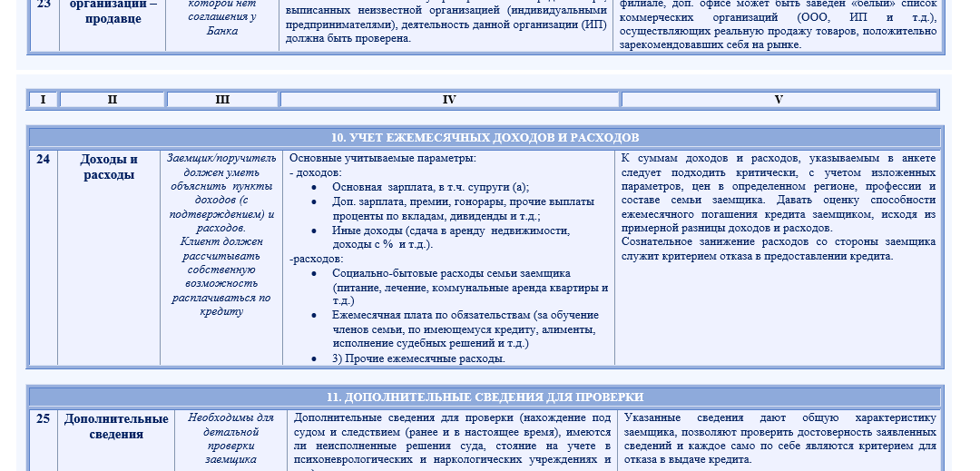Click the bullet 'Основная зарплата, в т.ч. супруги (а);'
This screenshot has height=471, width=980.
click(x=431, y=187)
